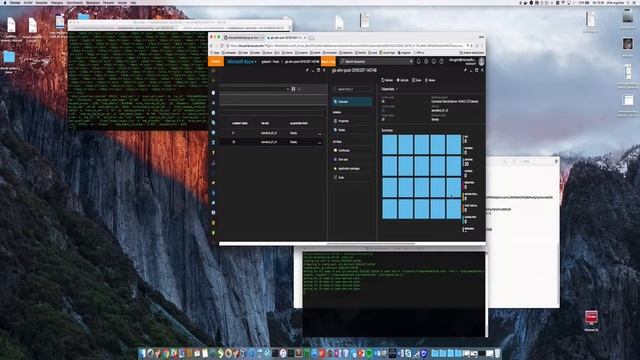Select Overview in the pool menu
The width and height of the screenshot is (640, 360).
[x=352, y=102]
